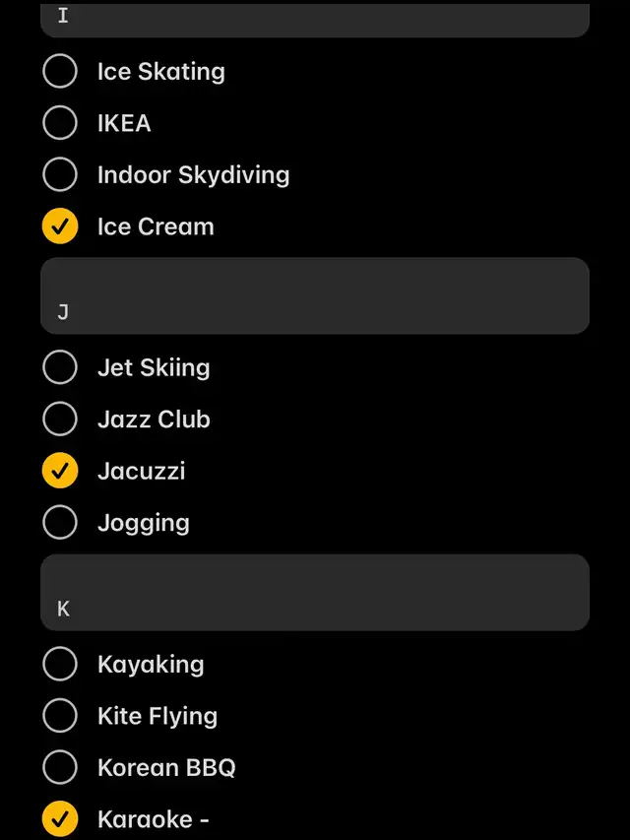630x840 pixels.
Task: Tap the I section header block
Action: click(x=314, y=19)
